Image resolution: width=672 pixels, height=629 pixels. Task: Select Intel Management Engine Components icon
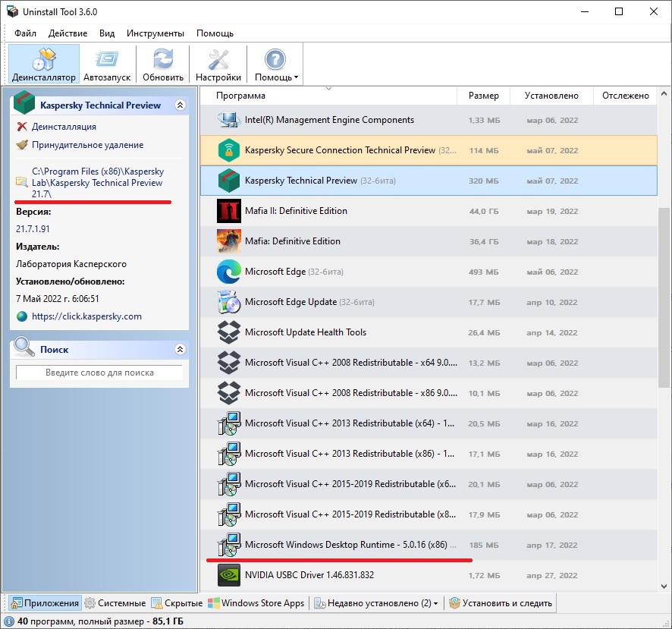229,120
